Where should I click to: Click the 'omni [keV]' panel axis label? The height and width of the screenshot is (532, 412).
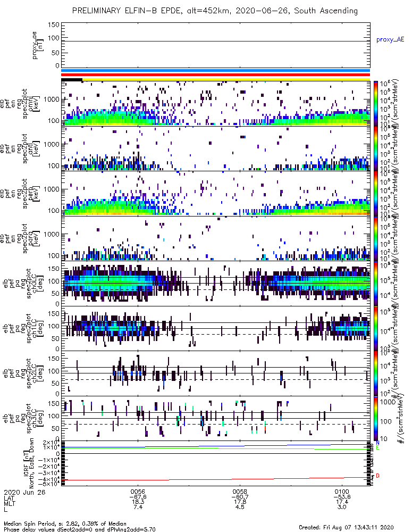pos(34,104)
